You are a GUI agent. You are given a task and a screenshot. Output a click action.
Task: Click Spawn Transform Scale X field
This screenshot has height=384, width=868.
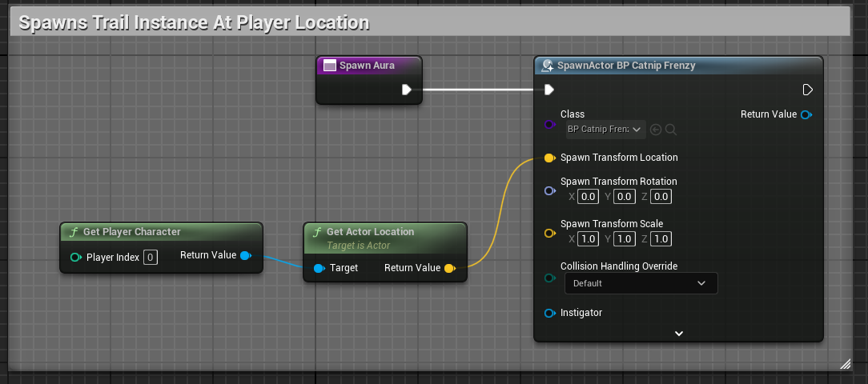pyautogui.click(x=588, y=239)
